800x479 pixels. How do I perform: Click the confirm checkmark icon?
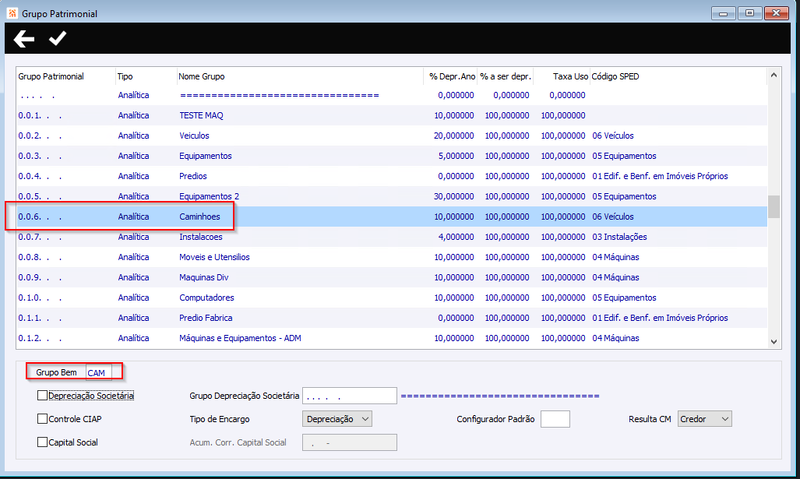57,38
